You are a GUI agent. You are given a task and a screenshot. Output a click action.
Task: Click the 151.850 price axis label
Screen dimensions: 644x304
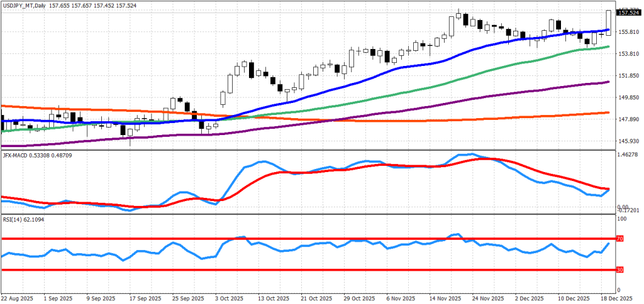coord(629,76)
